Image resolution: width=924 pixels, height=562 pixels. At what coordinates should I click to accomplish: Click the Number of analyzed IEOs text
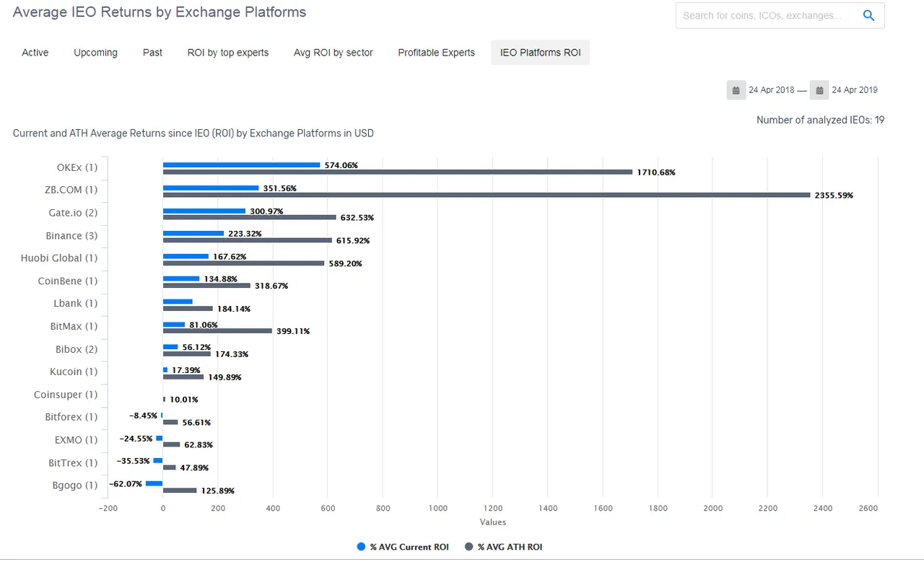820,120
